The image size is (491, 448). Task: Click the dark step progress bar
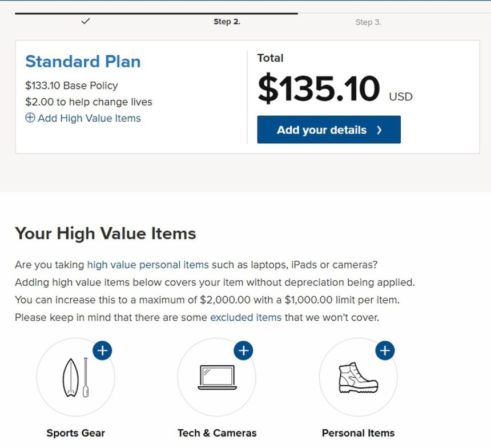click(156, 13)
